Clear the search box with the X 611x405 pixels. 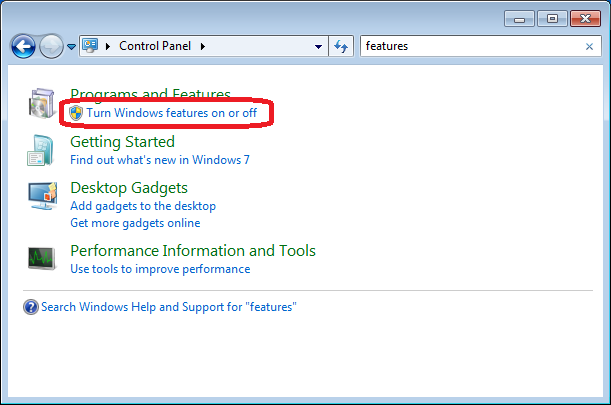tap(589, 46)
